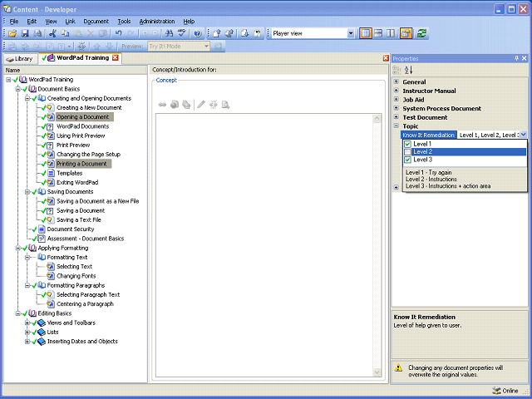Switch to the Library tab

(x=20, y=59)
